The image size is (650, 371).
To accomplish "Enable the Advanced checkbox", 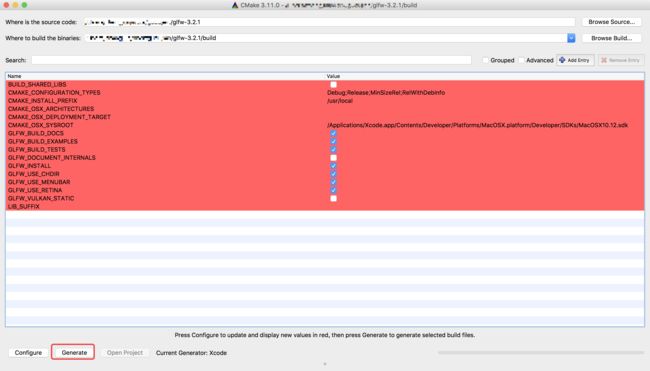I will [x=521, y=60].
